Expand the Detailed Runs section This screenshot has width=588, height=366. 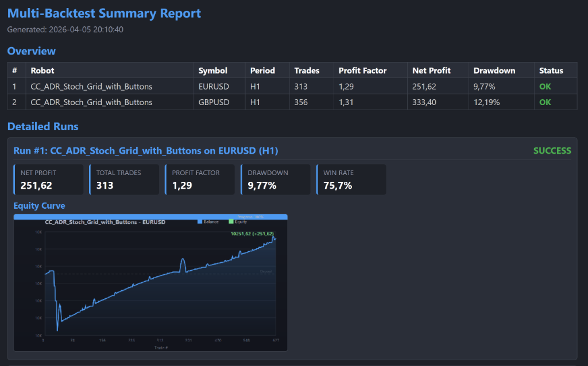(x=43, y=126)
